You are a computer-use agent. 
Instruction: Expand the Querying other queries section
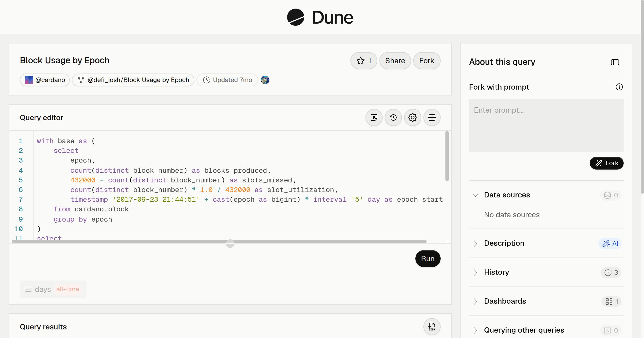pyautogui.click(x=475, y=330)
